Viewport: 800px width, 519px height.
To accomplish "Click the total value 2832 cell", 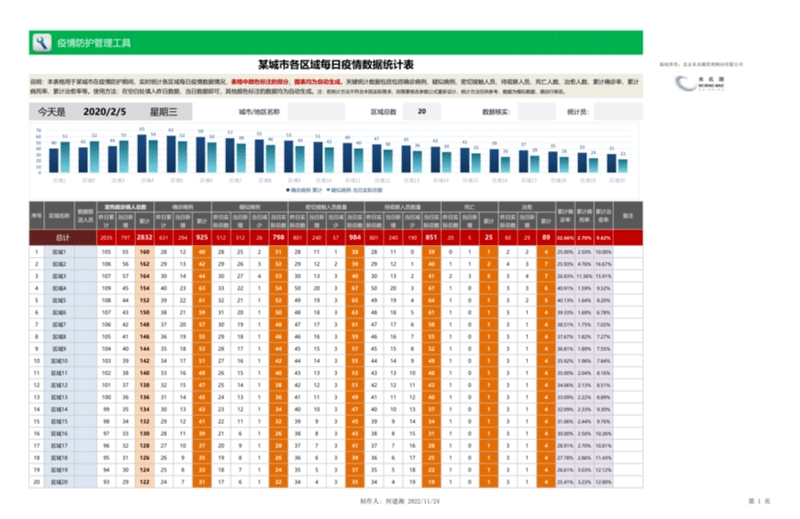I will coord(144,237).
